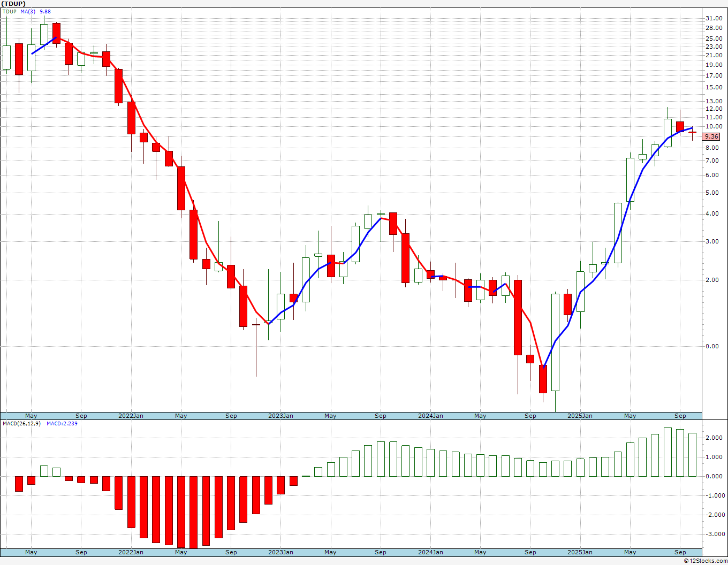Image resolution: width=728 pixels, height=565 pixels.
Task: Click the MACD(26,12,9) indicator label
Action: point(21,423)
